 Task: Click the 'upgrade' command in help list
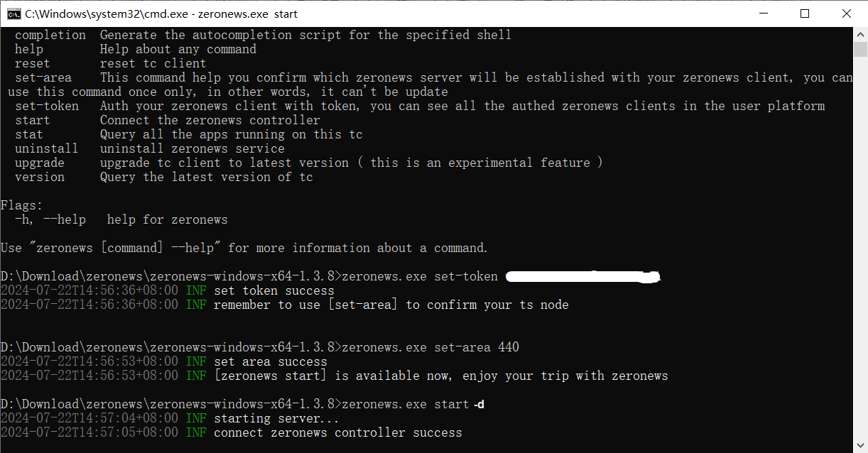tap(40, 163)
